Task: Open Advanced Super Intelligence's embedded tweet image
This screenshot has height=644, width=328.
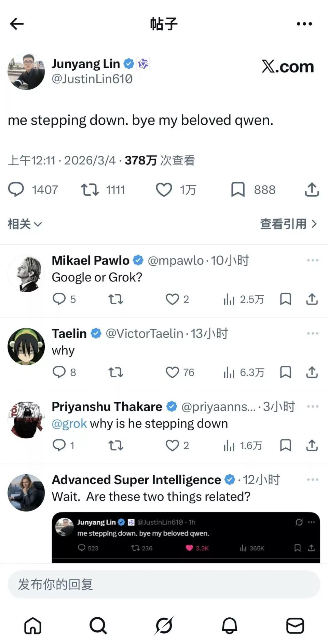Action: (186, 537)
